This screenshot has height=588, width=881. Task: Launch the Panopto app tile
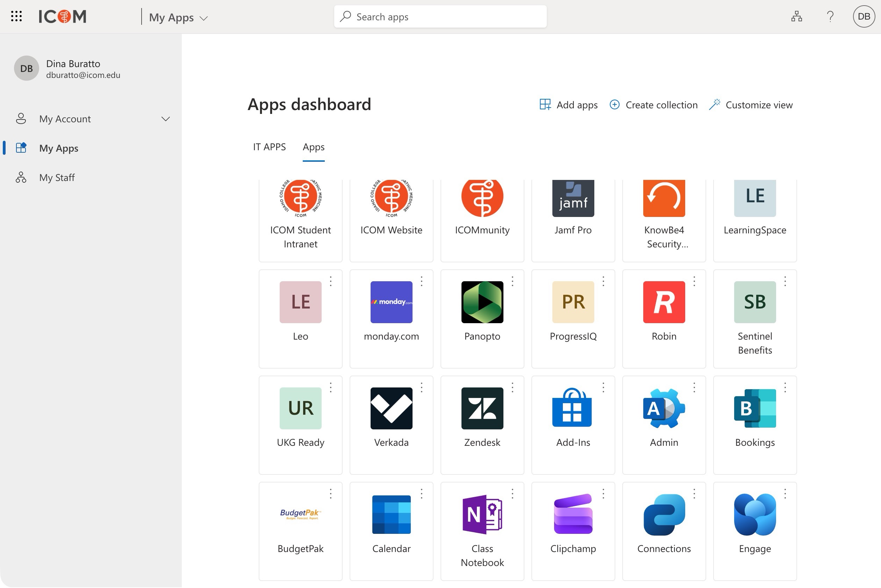482,302
